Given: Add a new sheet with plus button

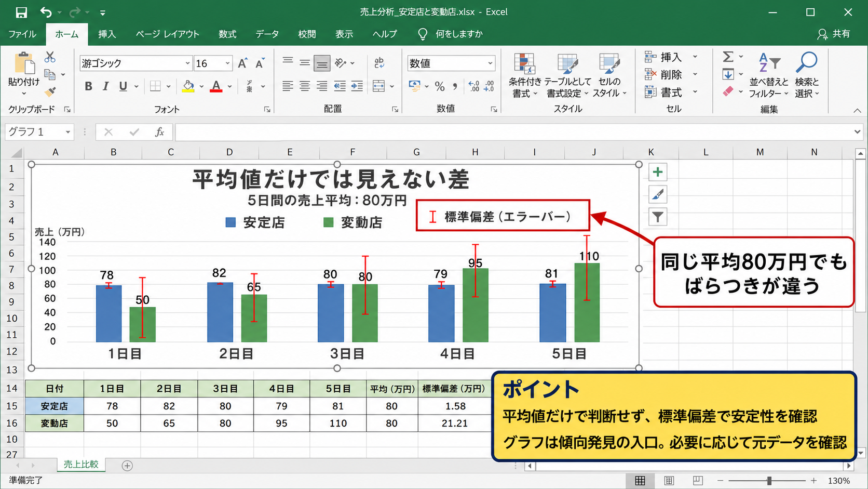Looking at the screenshot, I should click(127, 466).
